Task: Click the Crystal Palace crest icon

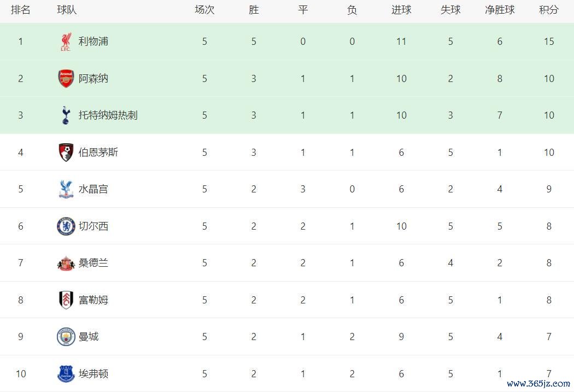Action: point(66,189)
